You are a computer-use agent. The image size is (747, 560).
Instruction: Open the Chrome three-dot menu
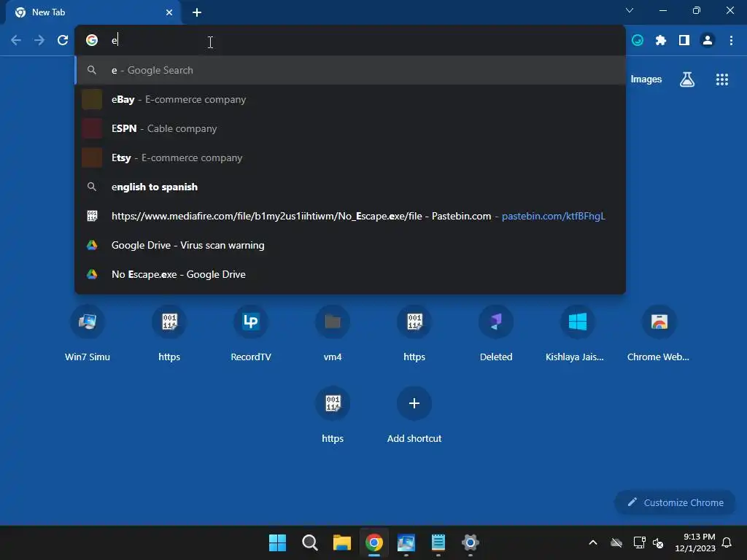click(731, 40)
